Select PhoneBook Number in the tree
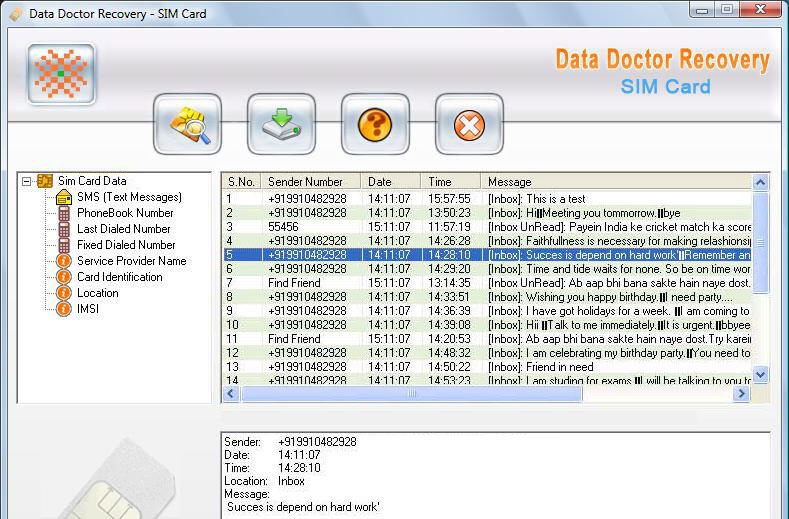 tap(125, 213)
